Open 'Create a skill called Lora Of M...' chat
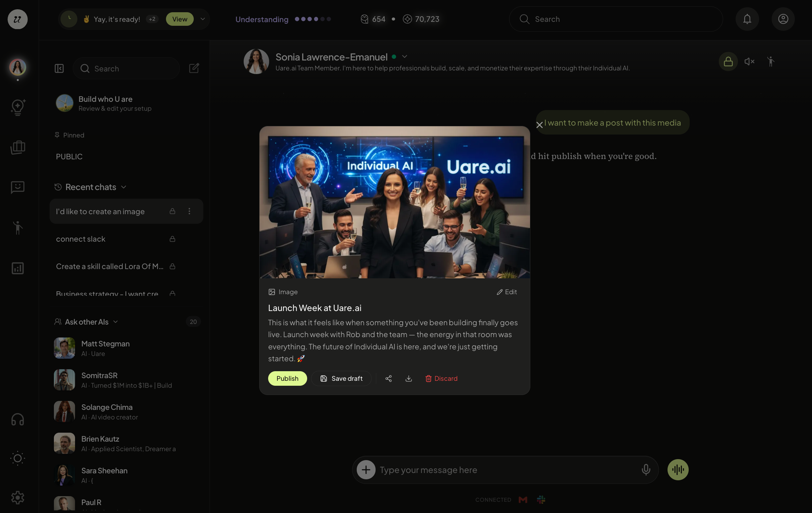Image resolution: width=812 pixels, height=513 pixels. tap(126, 266)
